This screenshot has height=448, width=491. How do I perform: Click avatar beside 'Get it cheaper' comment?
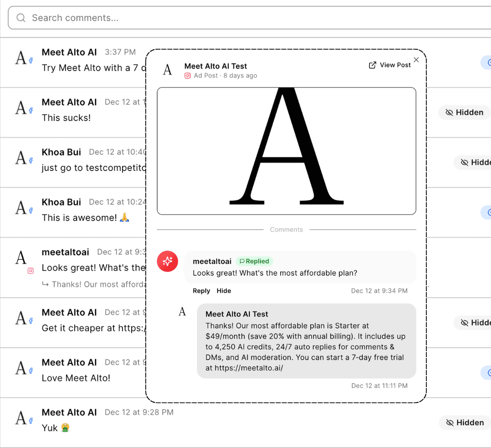point(21,318)
